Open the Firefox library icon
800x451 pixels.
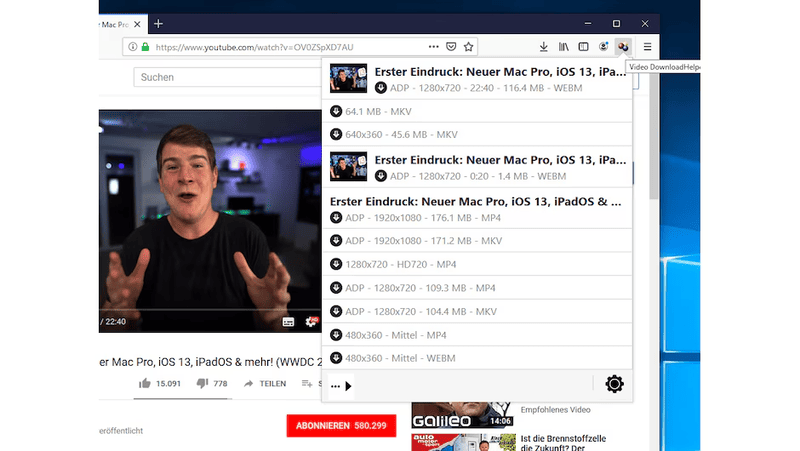[x=563, y=47]
